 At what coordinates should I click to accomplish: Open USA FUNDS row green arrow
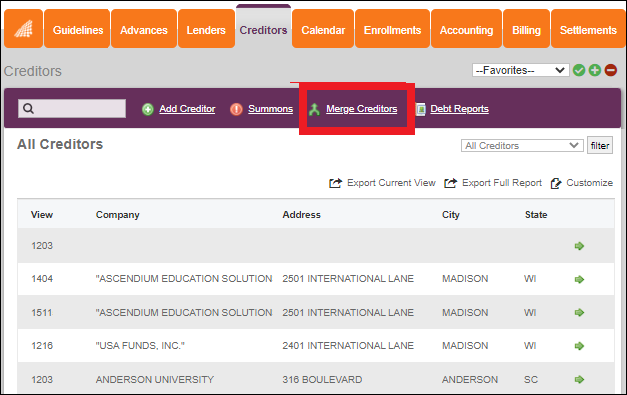(x=579, y=346)
